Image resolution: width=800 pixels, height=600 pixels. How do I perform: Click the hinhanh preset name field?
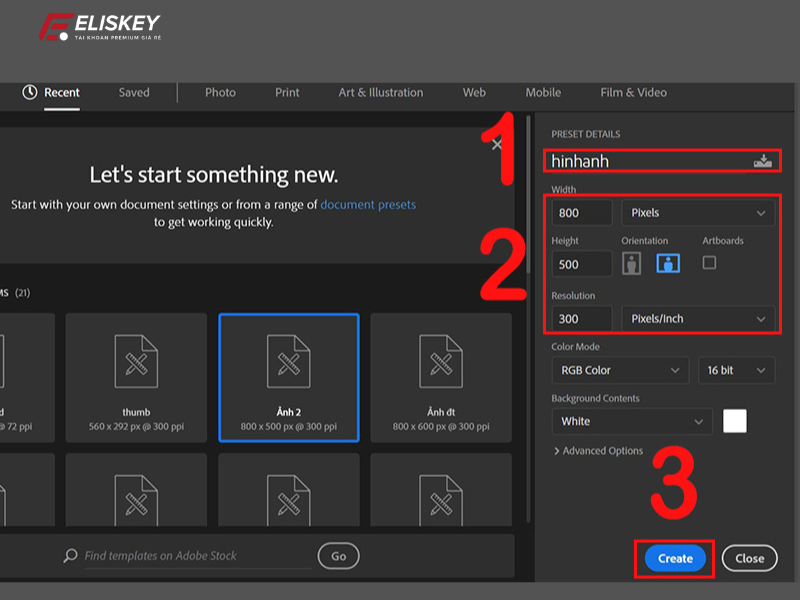click(x=640, y=160)
